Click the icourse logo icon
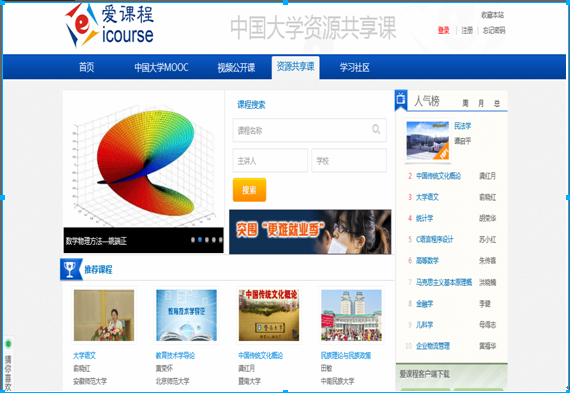This screenshot has width=570, height=393. point(81,25)
